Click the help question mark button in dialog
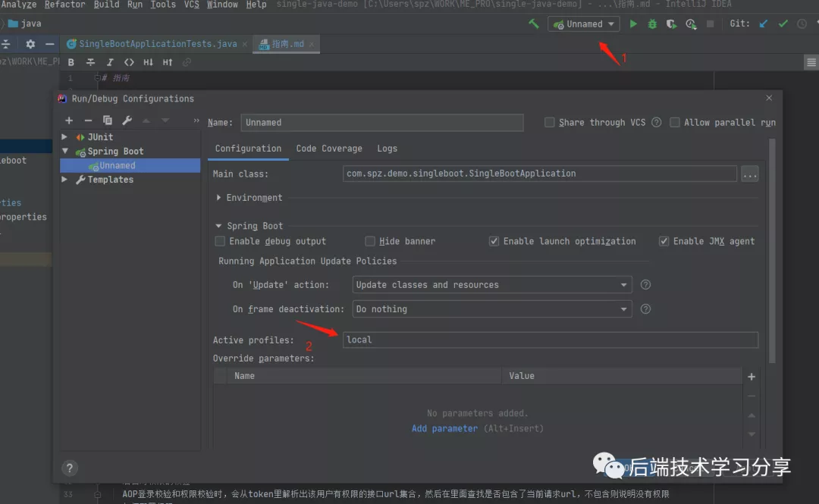This screenshot has width=819, height=504. coord(70,468)
